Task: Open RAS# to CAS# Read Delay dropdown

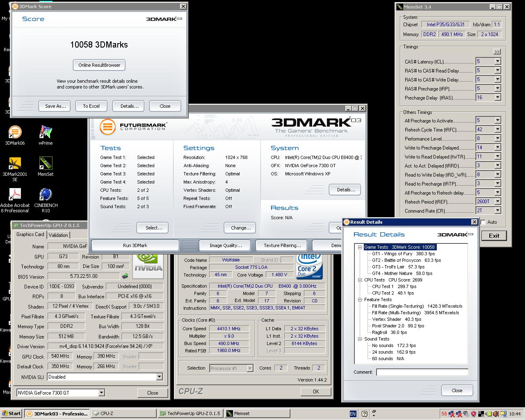Action: pyautogui.click(x=498, y=70)
